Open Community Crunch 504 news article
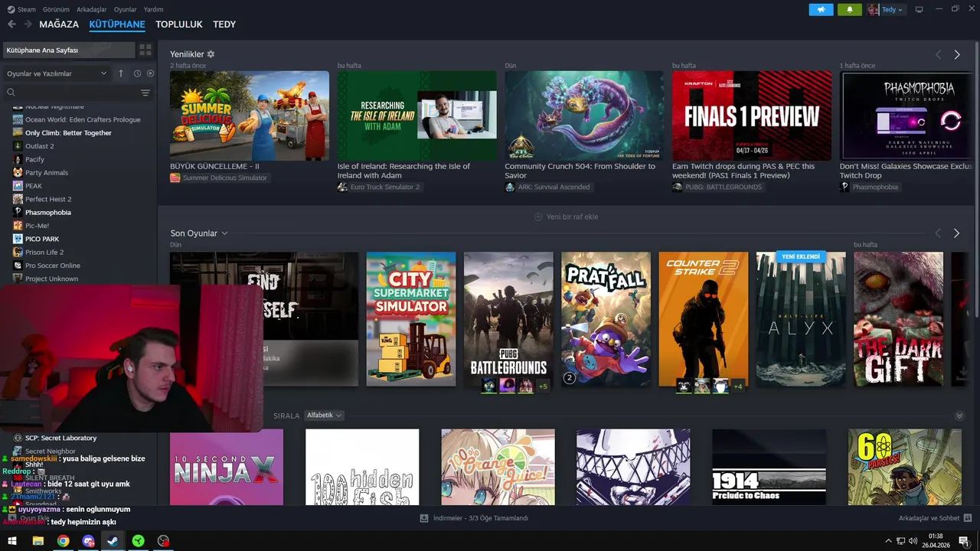Image resolution: width=980 pixels, height=551 pixels. (584, 116)
